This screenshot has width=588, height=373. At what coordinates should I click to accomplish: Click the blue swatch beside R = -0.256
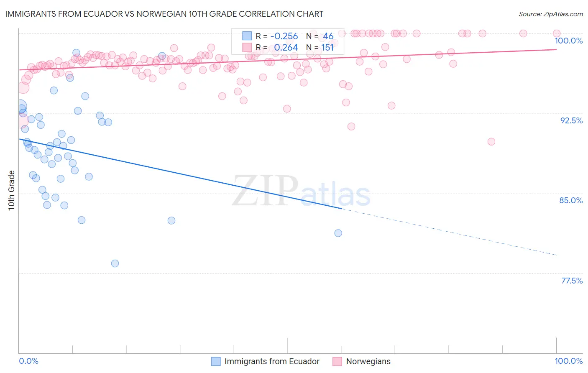point(247,36)
